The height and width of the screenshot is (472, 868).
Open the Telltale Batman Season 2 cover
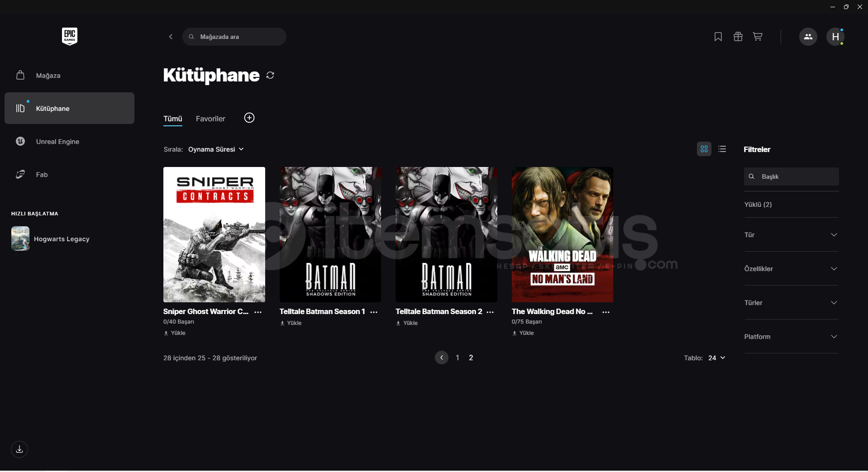tap(446, 234)
